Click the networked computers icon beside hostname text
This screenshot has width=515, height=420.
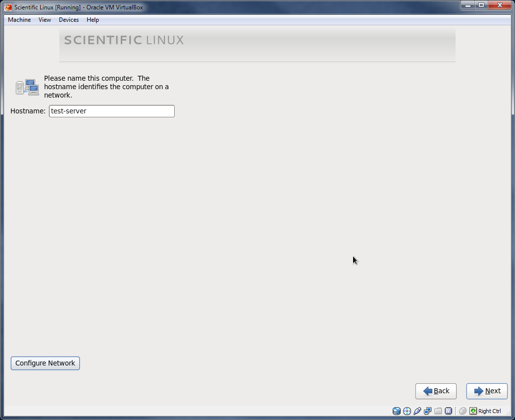(27, 87)
